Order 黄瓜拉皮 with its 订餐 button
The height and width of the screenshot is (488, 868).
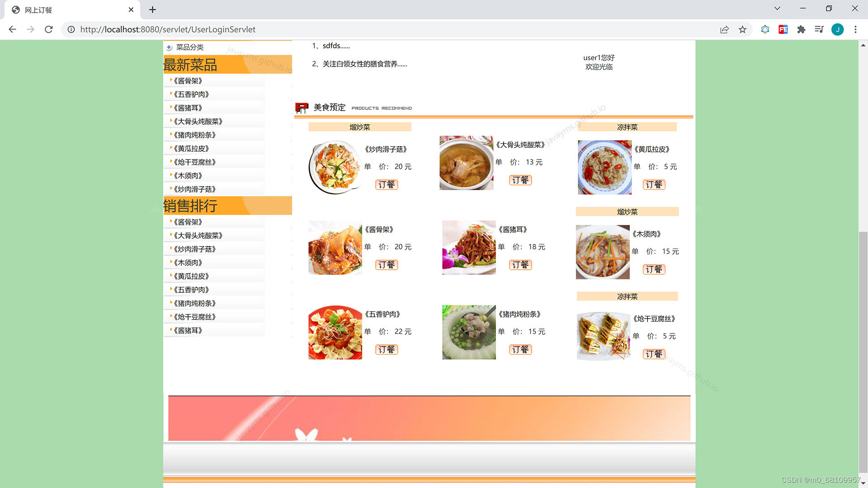pyautogui.click(x=654, y=184)
